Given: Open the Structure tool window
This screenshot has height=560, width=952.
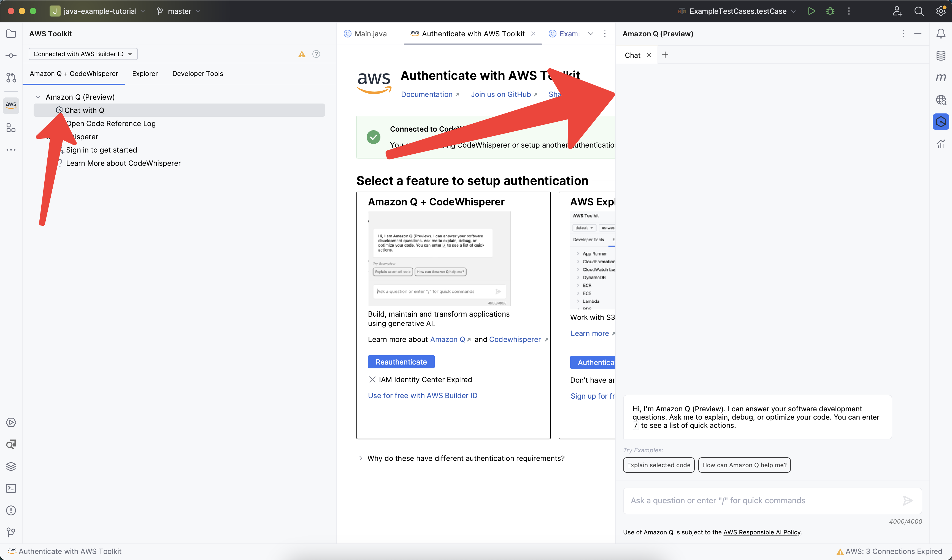Looking at the screenshot, I should [x=11, y=128].
